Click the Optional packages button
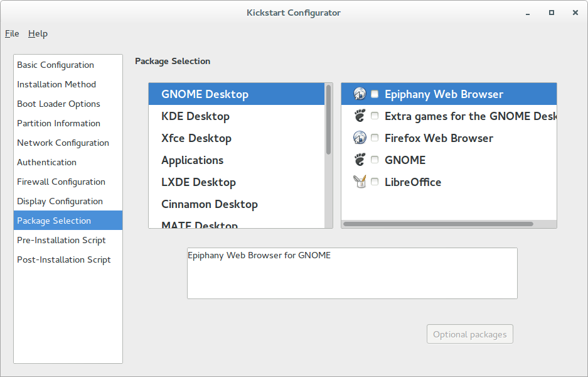This screenshot has height=377, width=588. pyautogui.click(x=469, y=334)
